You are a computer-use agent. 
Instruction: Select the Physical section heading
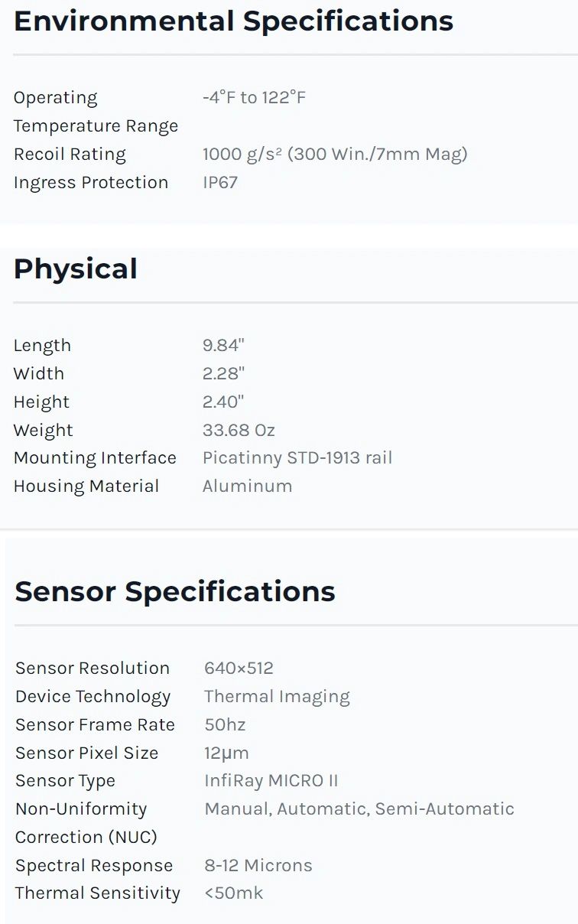tap(76, 269)
